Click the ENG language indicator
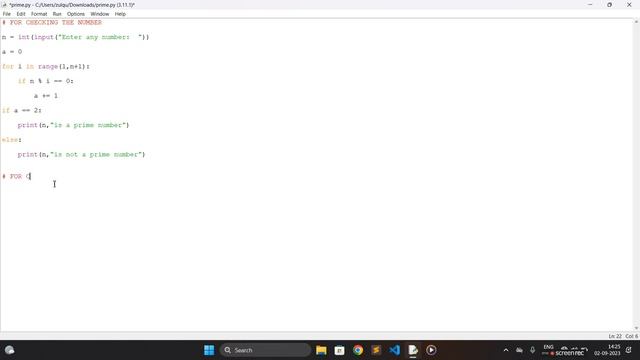Viewport: 640px width, 360px height. (548, 347)
